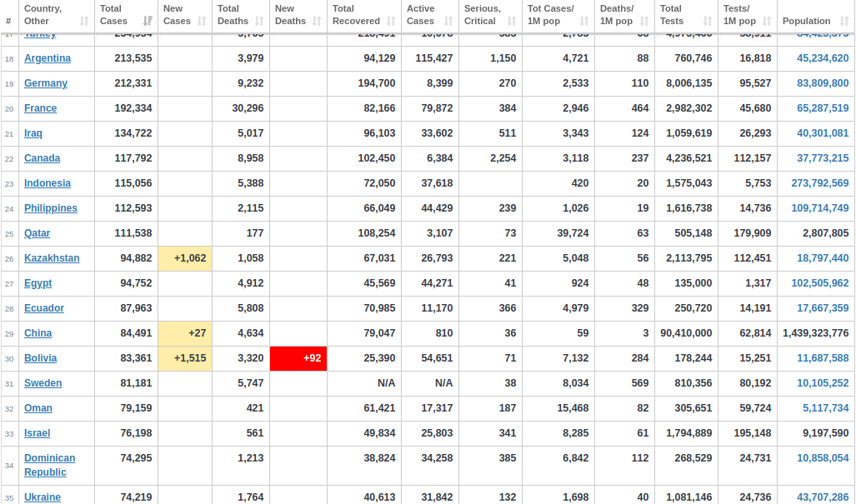Sort the New Deaths column via arrows
This screenshot has height=504, width=856.
click(x=317, y=22)
